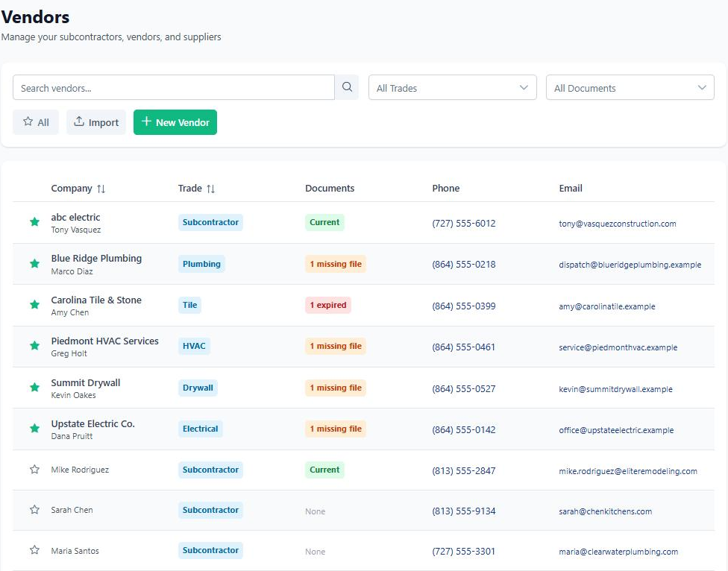The width and height of the screenshot is (728, 571).
Task: Click email office@upstateelectric.example
Action: click(x=616, y=430)
